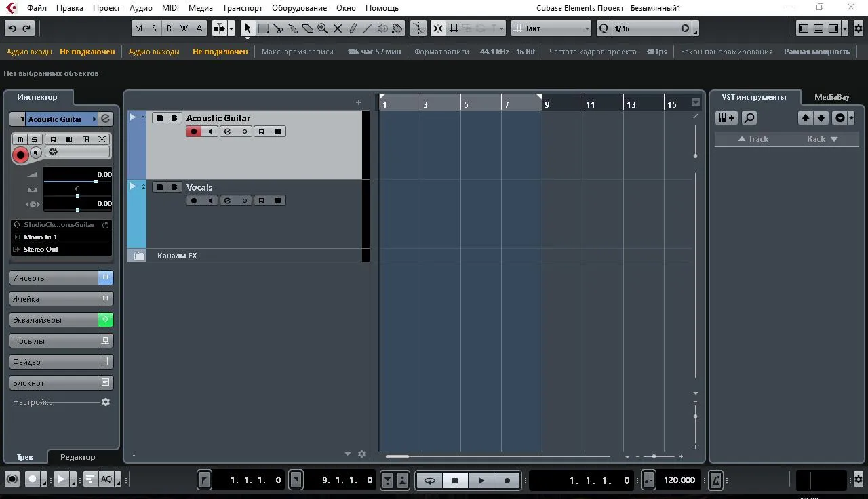Solo the Acoustic Guitar track
The image size is (868, 499).
tap(174, 118)
